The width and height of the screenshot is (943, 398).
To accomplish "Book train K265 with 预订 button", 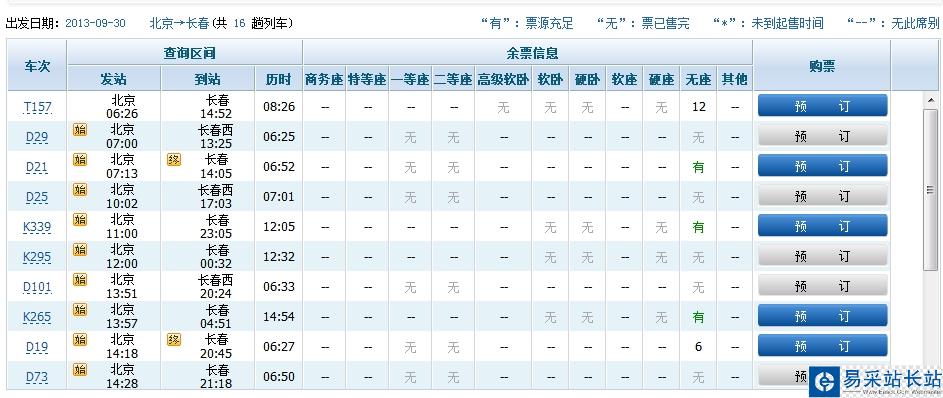I will [823, 316].
